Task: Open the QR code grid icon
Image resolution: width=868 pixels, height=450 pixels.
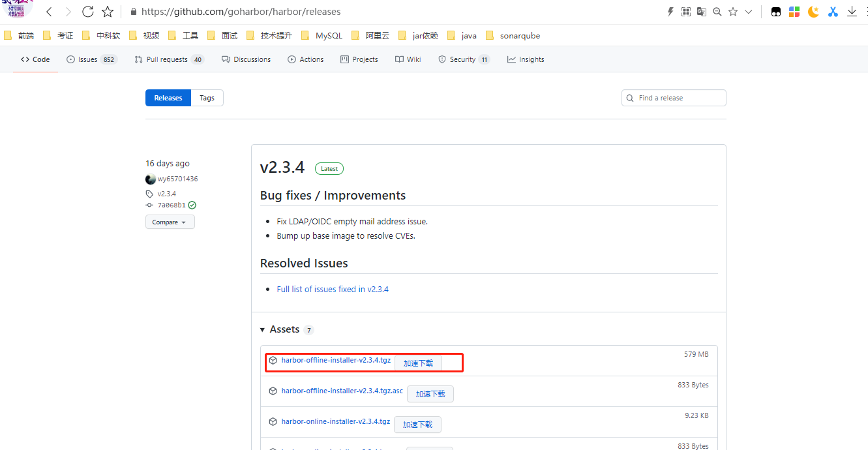Action: click(x=686, y=12)
